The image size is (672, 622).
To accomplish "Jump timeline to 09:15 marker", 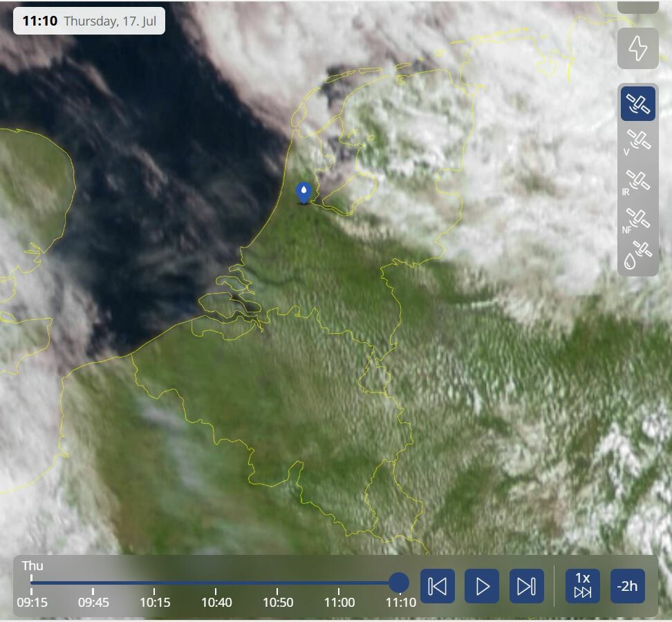I will coord(32,602).
